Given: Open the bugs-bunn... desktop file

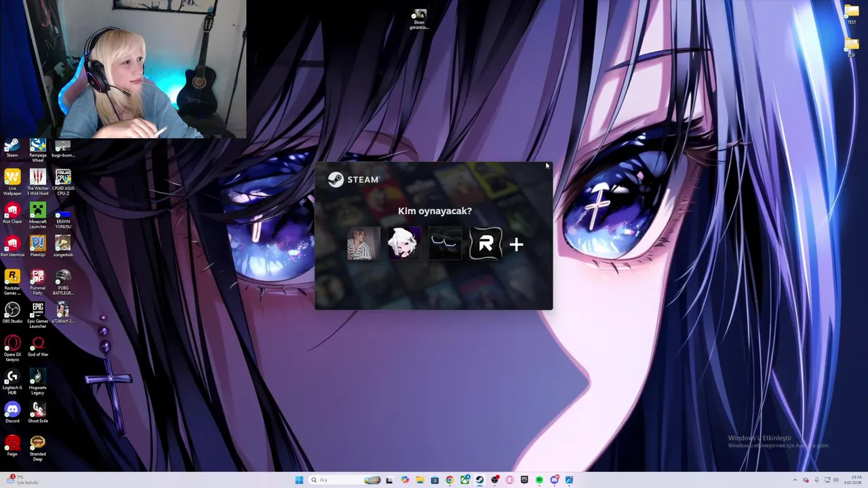Looking at the screenshot, I should tap(63, 148).
